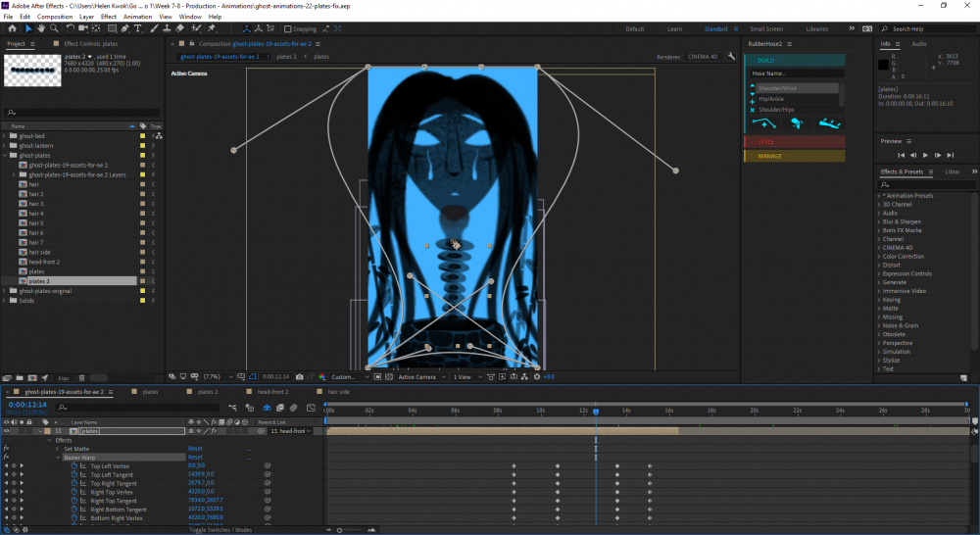Switch to the head-front 2 timeline tab
Viewport: 980px width, 535px height.
[x=272, y=392]
